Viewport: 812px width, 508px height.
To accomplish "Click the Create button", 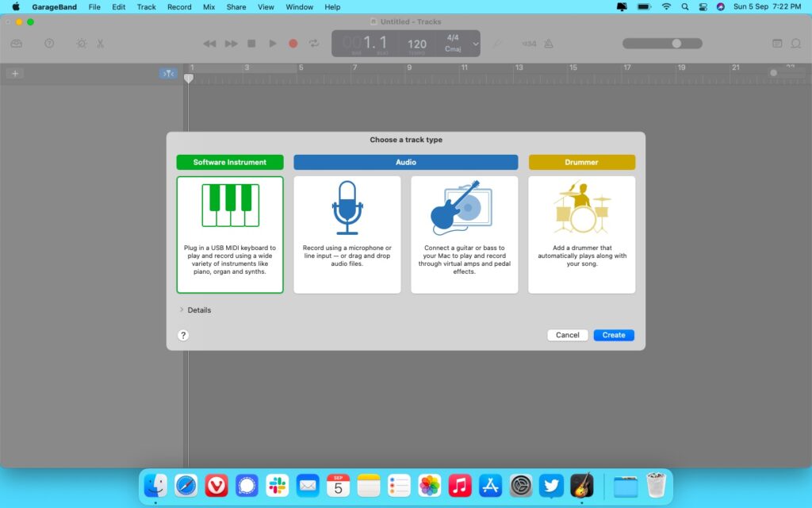I will (614, 335).
